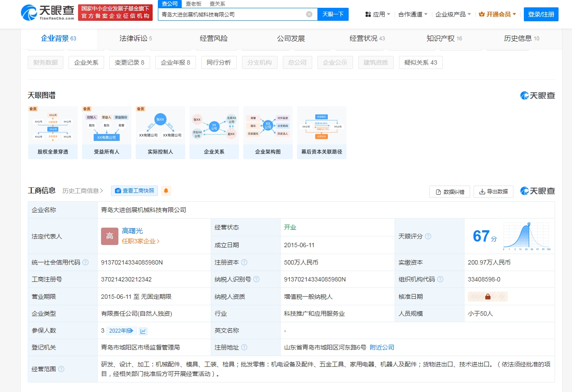Image resolution: width=572 pixels, height=392 pixels.
Task: Switch to the 查关系 search tab
Action: click(x=217, y=3)
